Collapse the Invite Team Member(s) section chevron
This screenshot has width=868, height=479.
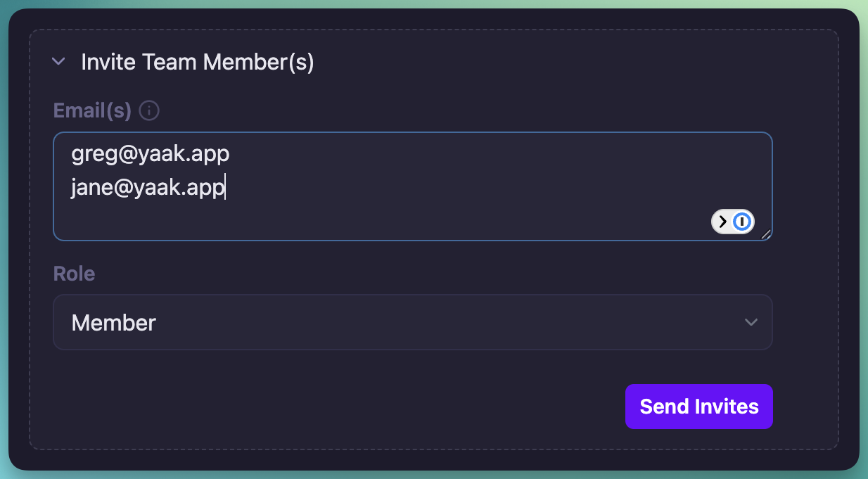coord(59,62)
